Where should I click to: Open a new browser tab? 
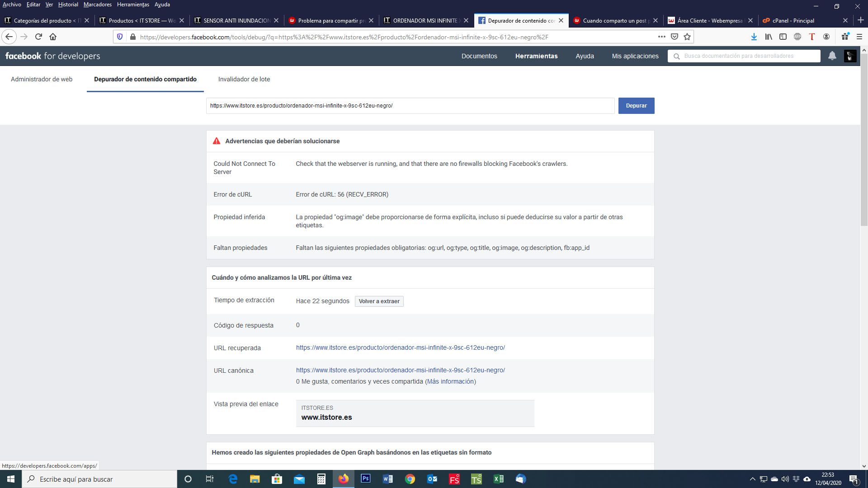861,20
